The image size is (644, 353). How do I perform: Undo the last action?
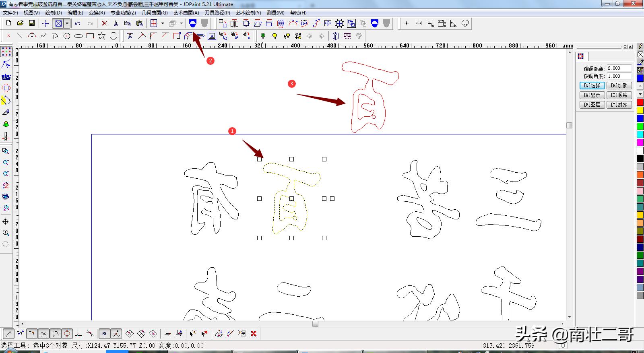pyautogui.click(x=78, y=23)
